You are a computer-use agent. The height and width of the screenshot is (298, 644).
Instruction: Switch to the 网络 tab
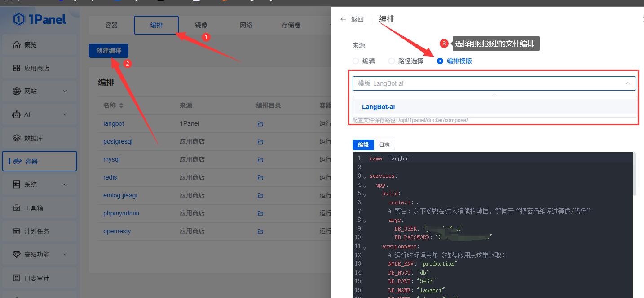(x=246, y=25)
